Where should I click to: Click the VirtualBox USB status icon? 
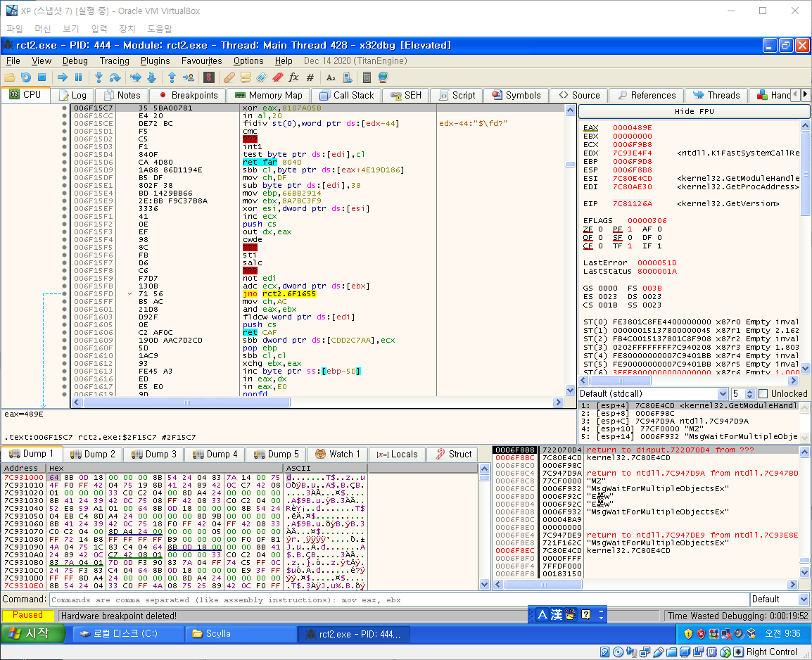(x=658, y=652)
